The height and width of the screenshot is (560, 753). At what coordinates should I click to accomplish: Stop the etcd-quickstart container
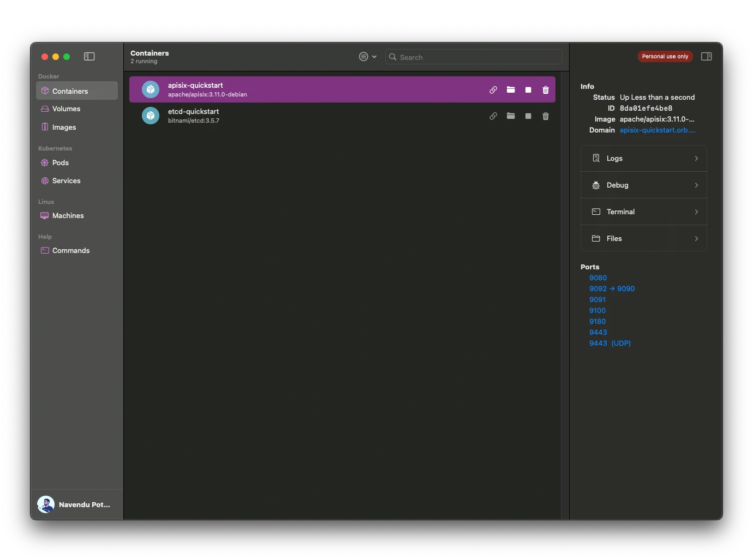point(528,116)
